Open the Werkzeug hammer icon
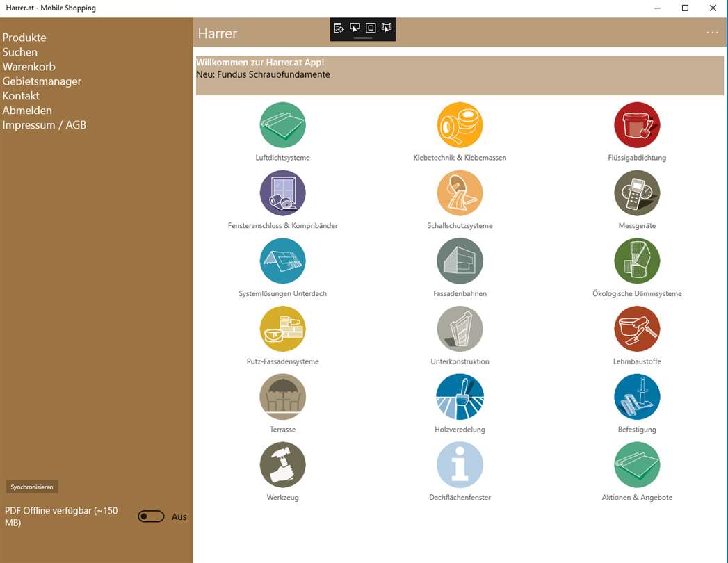The width and height of the screenshot is (728, 563). point(282,464)
